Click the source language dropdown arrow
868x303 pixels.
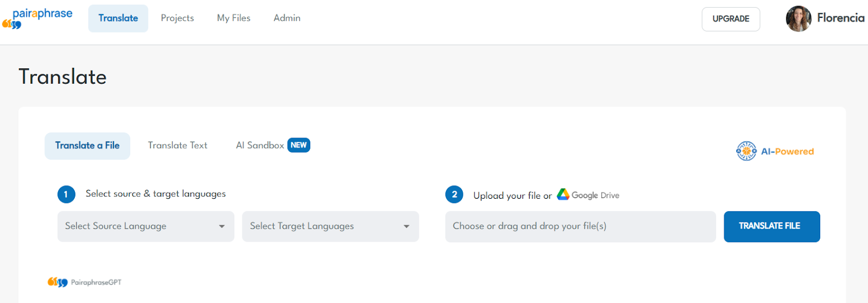click(222, 226)
